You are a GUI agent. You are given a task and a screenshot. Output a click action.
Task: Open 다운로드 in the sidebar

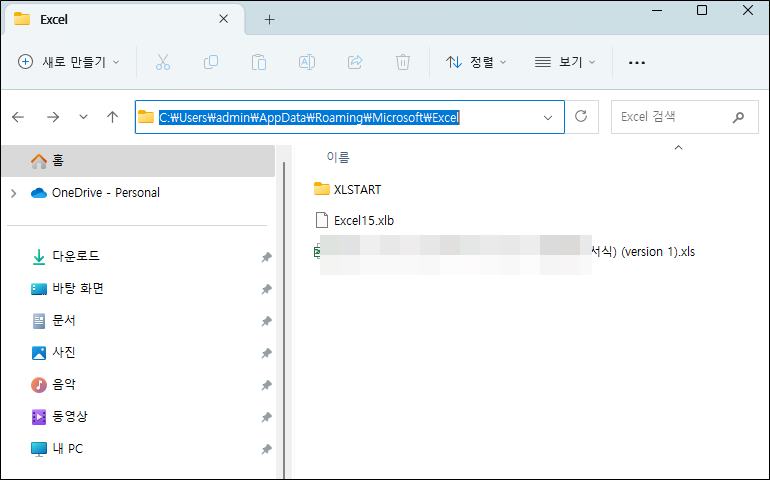tap(76, 256)
